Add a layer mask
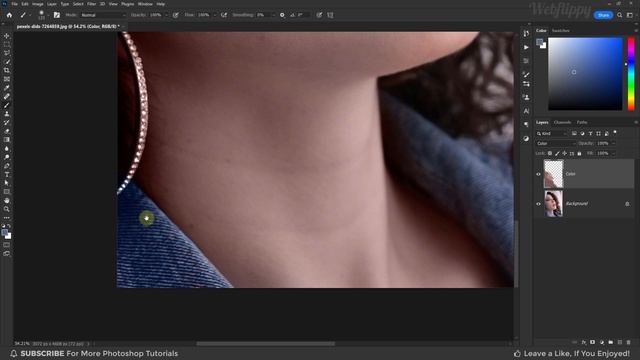 pyautogui.click(x=592, y=342)
